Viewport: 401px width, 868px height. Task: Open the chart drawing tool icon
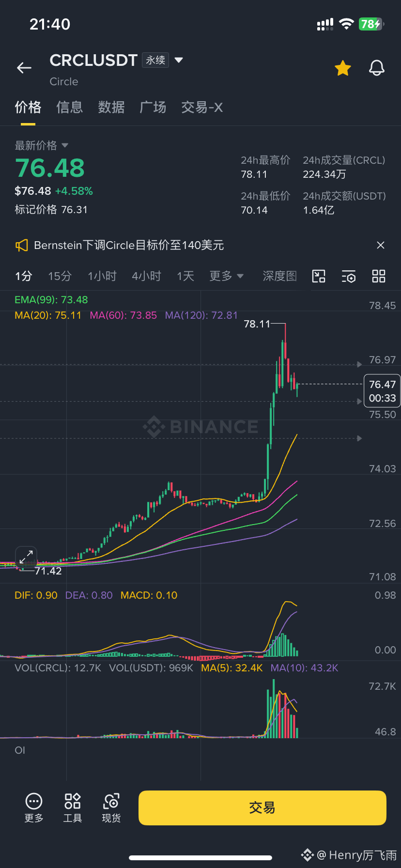[x=319, y=276]
